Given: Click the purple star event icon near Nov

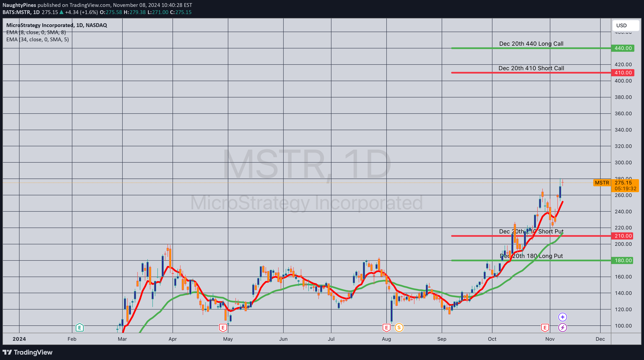Looking at the screenshot, I should (562, 317).
